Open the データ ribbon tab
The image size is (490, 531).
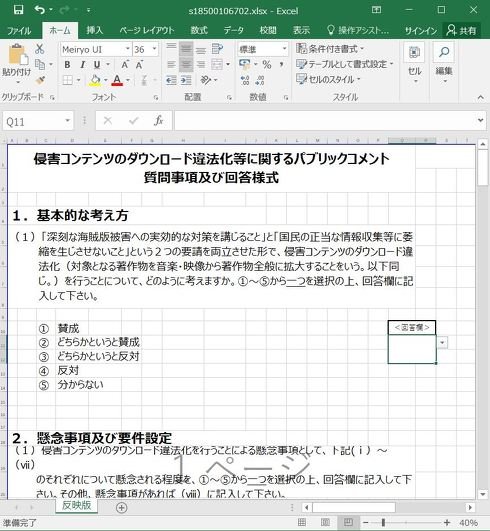point(233,30)
